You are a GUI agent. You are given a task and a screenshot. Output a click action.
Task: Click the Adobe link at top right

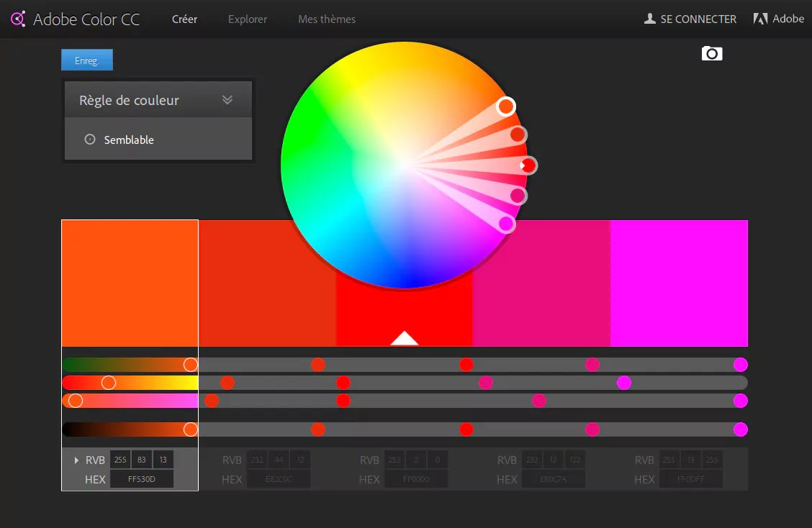[x=788, y=19]
